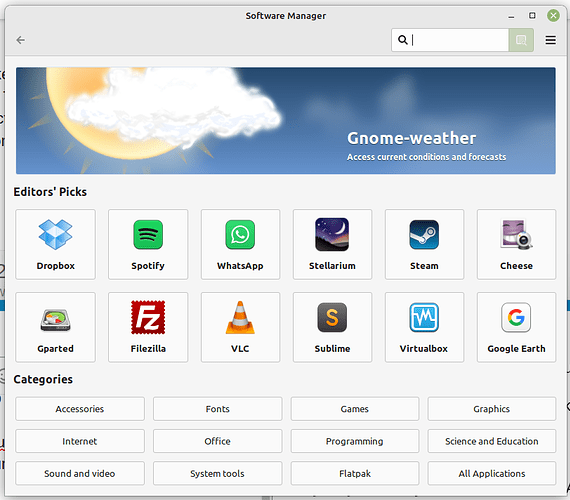The image size is (570, 500).
Task: Open the Dropbox app tile
Action: click(x=55, y=244)
